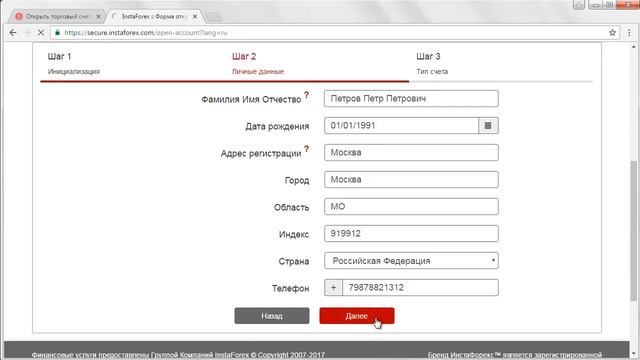The width and height of the screenshot is (640, 360).
Task: Stop page loading with X icon
Action: coord(40,33)
